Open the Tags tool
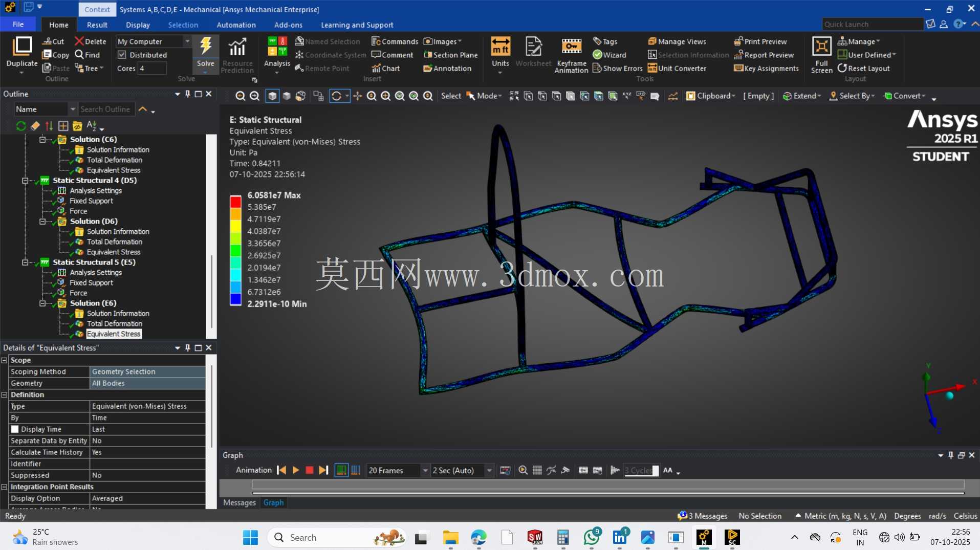This screenshot has height=550, width=980. click(605, 41)
